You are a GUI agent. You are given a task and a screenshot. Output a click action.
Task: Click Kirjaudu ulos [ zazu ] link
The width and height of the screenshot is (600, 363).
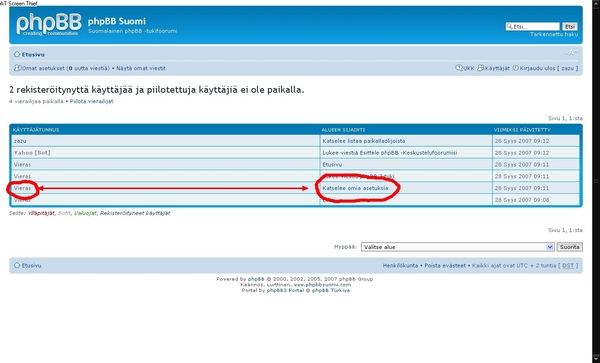[x=549, y=68]
